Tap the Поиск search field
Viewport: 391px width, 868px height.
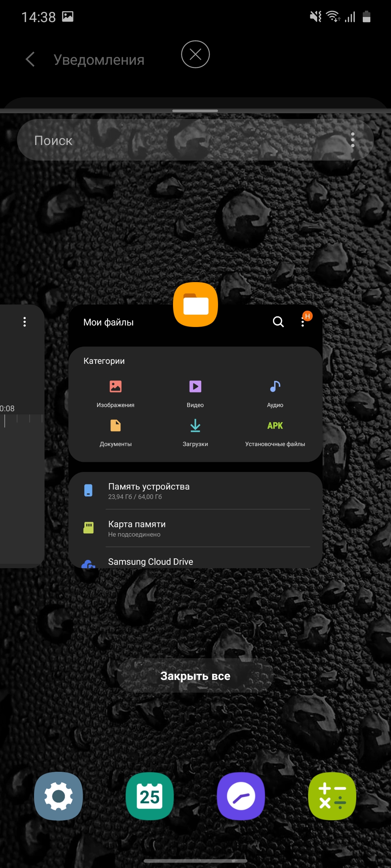(181, 140)
